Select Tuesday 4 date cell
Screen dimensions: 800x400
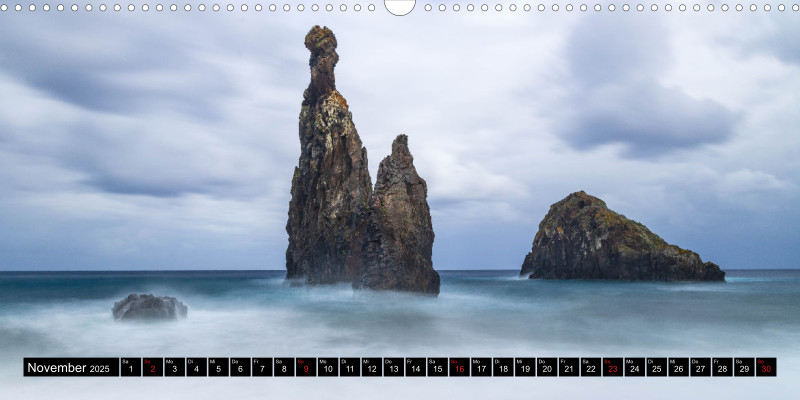pyautogui.click(x=196, y=367)
